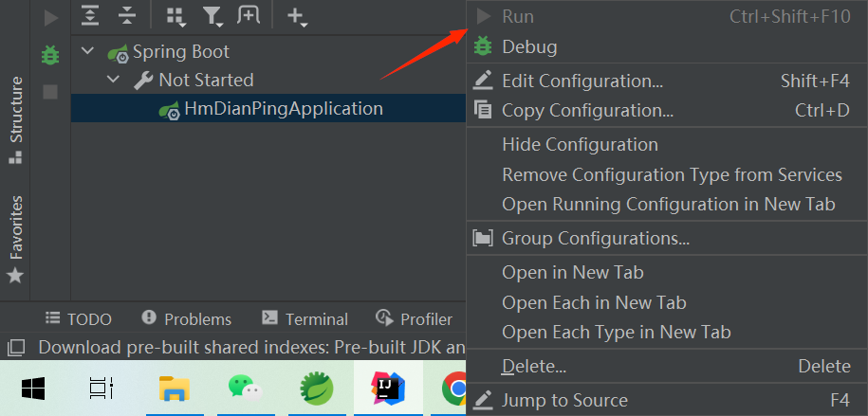The height and width of the screenshot is (416, 868).
Task: Click the Download pre-built shared indexes message
Action: 252,348
